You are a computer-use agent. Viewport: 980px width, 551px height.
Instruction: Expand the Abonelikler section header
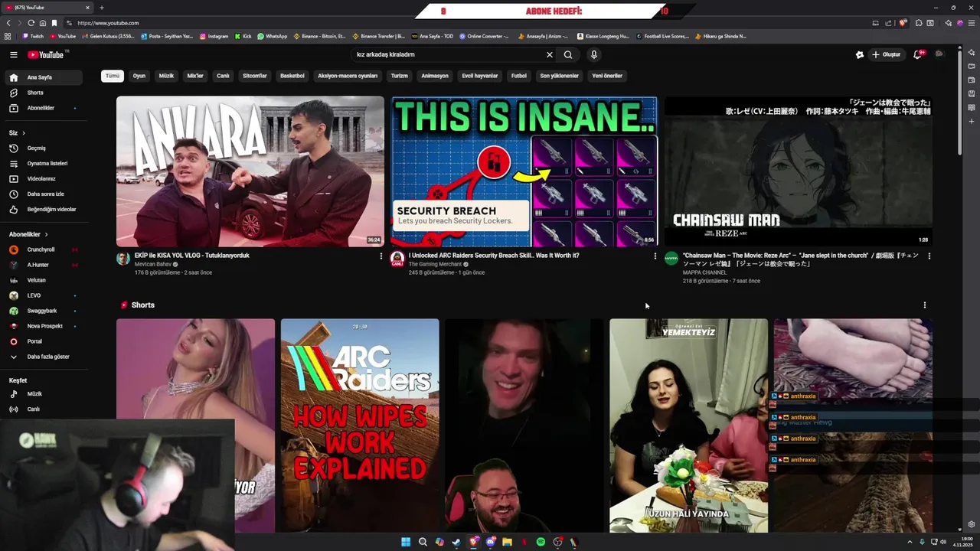coord(28,234)
